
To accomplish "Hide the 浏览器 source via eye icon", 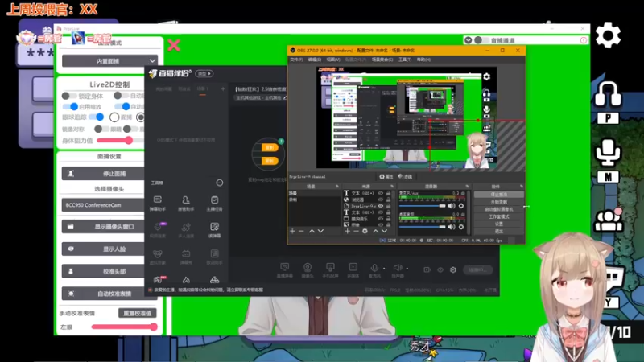I will (x=381, y=200).
